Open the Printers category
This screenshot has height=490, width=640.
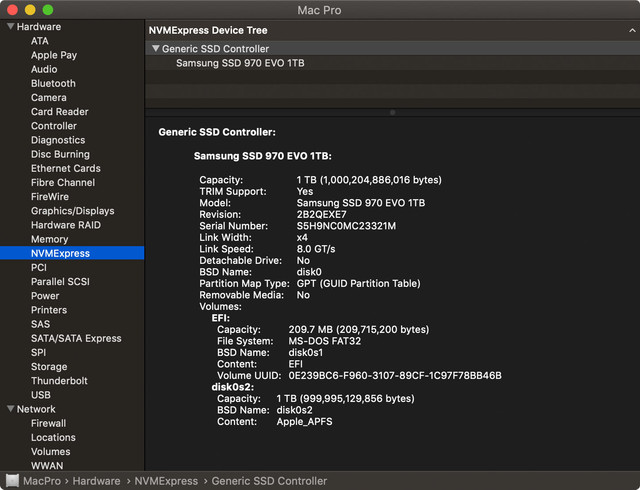point(49,310)
